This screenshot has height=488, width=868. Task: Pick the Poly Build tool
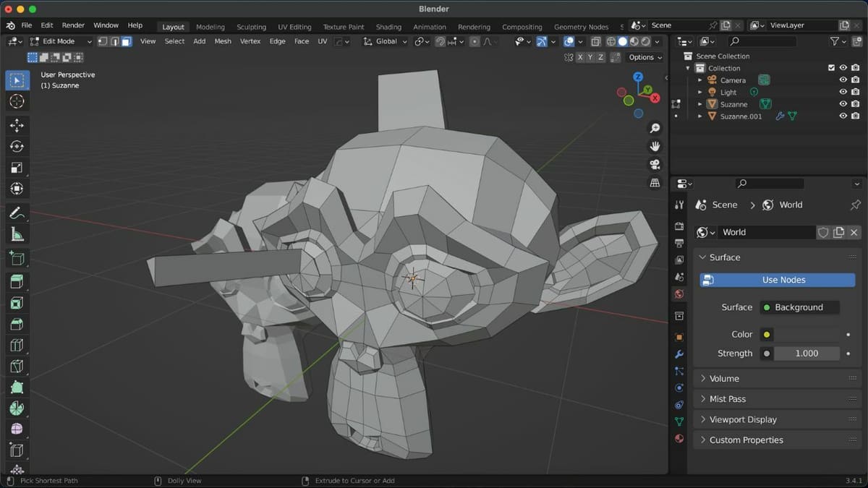click(17, 388)
